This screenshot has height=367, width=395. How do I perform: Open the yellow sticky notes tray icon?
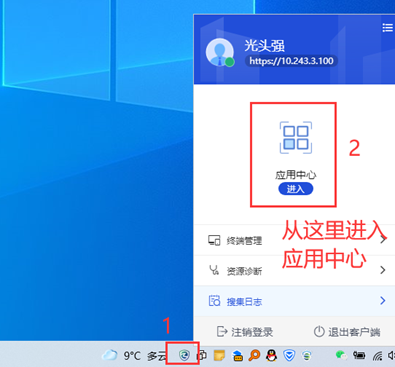(219, 356)
